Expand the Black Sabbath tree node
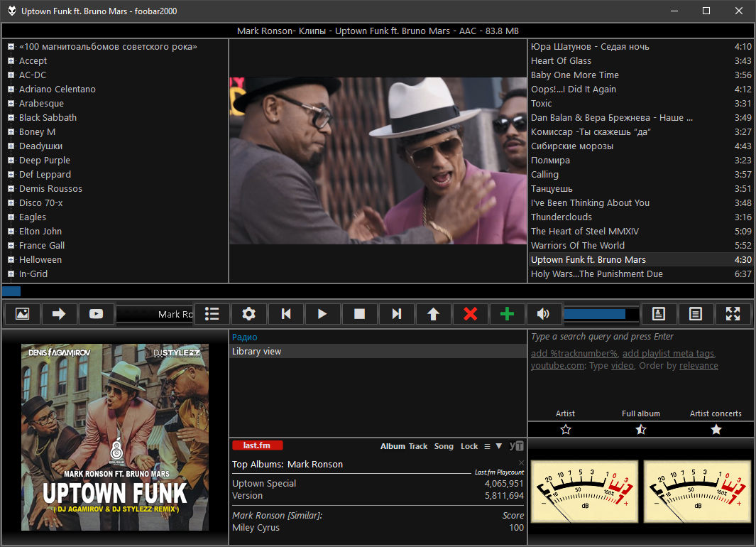 11,118
